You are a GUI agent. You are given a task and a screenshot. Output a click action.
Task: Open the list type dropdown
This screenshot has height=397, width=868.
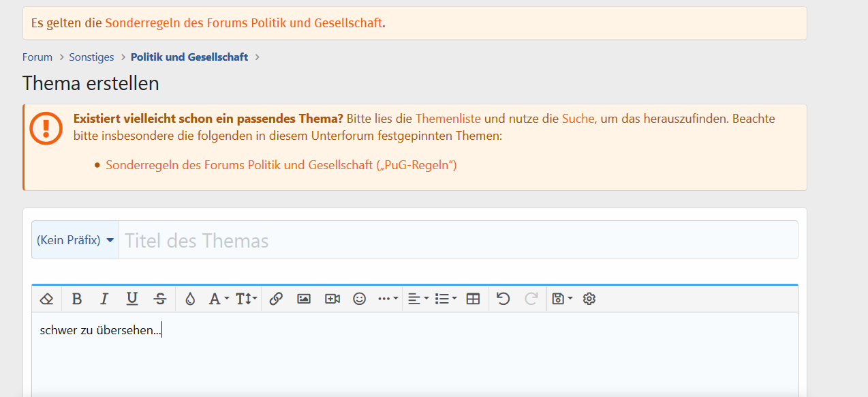click(x=446, y=299)
